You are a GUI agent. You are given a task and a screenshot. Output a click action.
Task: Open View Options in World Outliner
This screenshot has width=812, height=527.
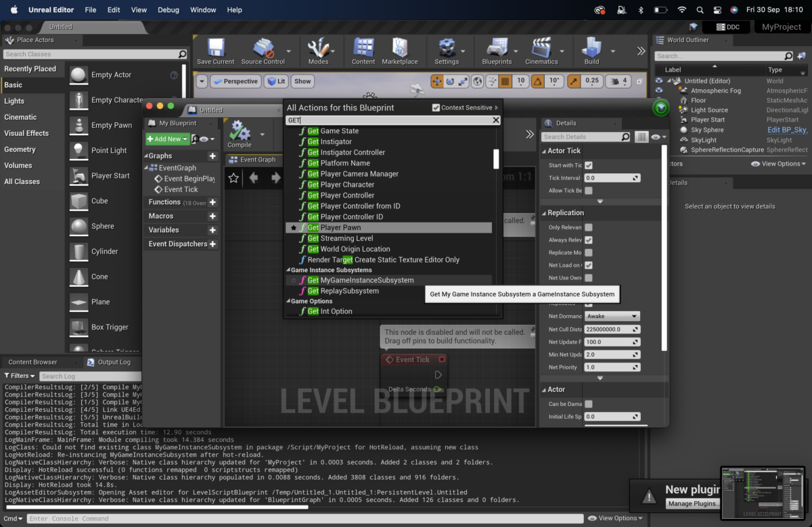point(779,164)
